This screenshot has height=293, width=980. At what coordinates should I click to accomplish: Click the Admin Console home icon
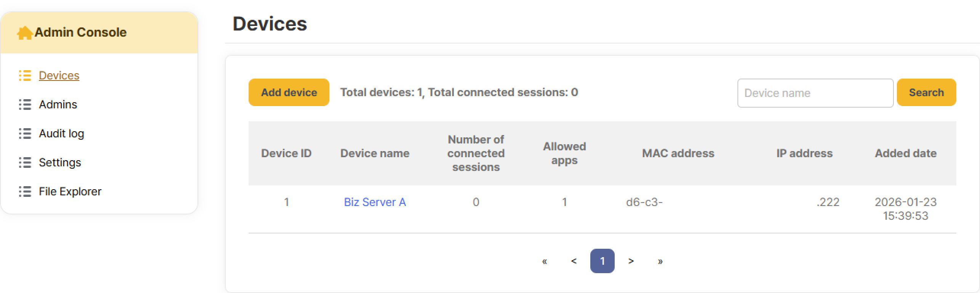[x=24, y=33]
